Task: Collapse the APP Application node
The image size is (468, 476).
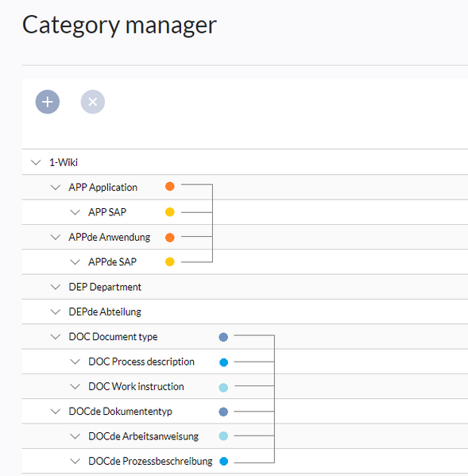Action: [56, 188]
